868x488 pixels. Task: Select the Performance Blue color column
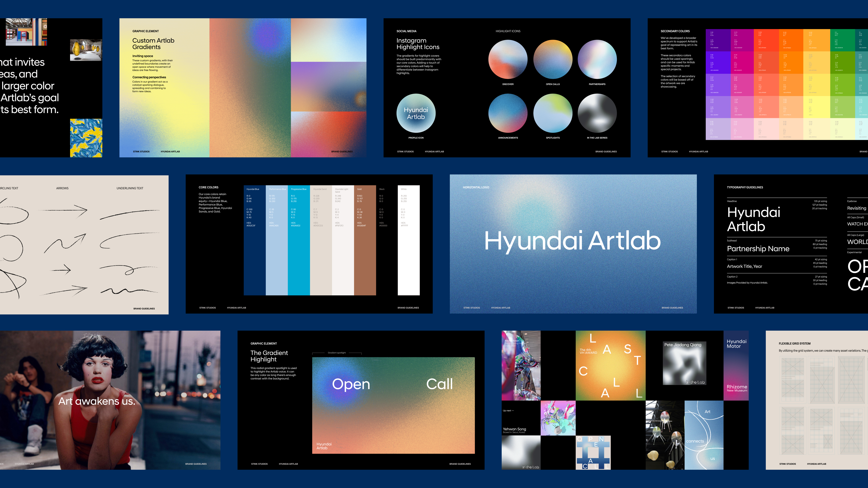tap(277, 256)
